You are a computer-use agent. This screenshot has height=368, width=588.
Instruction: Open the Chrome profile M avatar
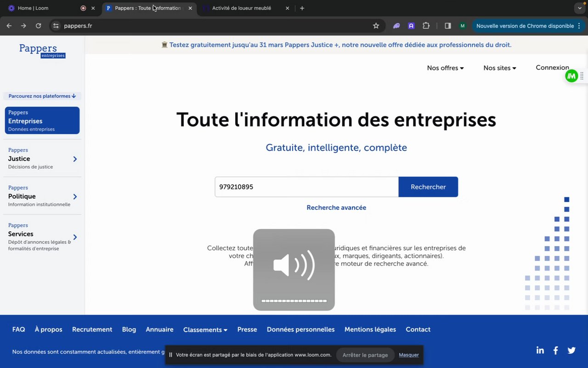coord(462,26)
